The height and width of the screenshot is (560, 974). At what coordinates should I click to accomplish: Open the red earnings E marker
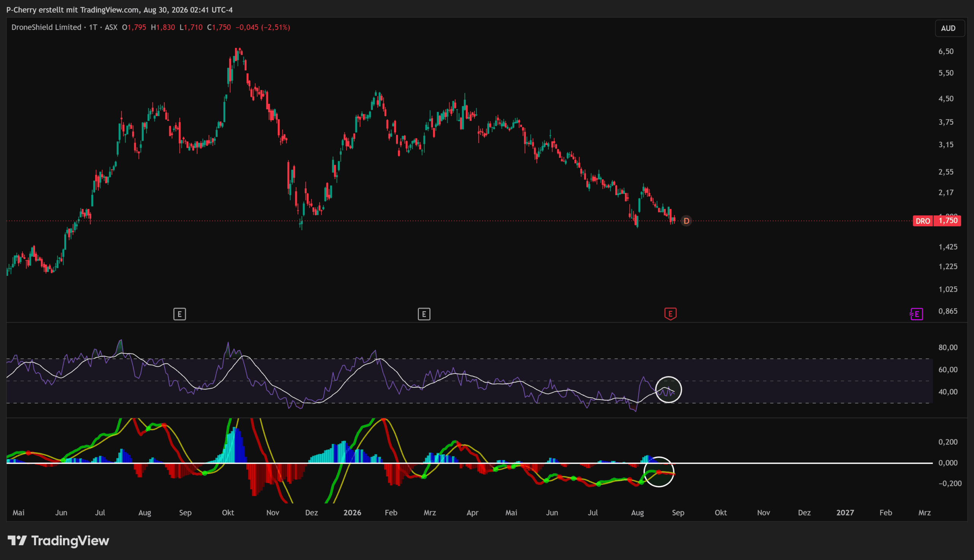tap(670, 314)
